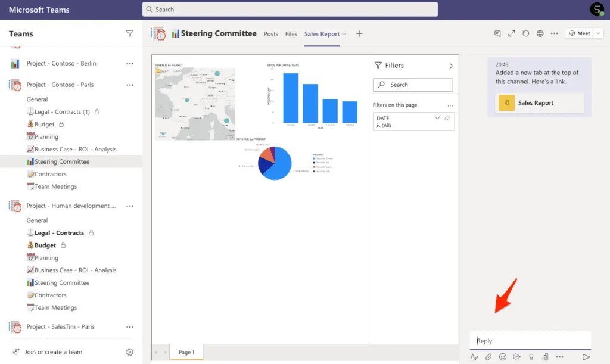The width and height of the screenshot is (610, 364).
Task: Attach a file using the paperclip icon
Action: tap(488, 357)
